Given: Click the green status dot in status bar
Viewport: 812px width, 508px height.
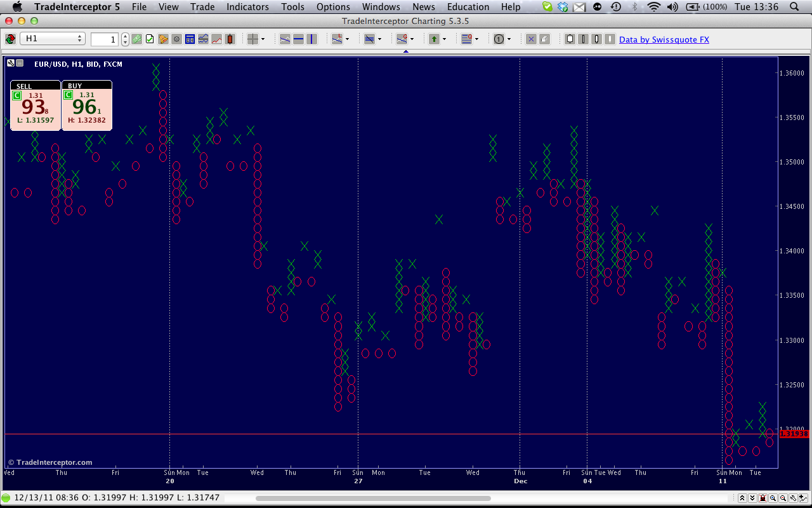Looking at the screenshot, I should click(6, 498).
